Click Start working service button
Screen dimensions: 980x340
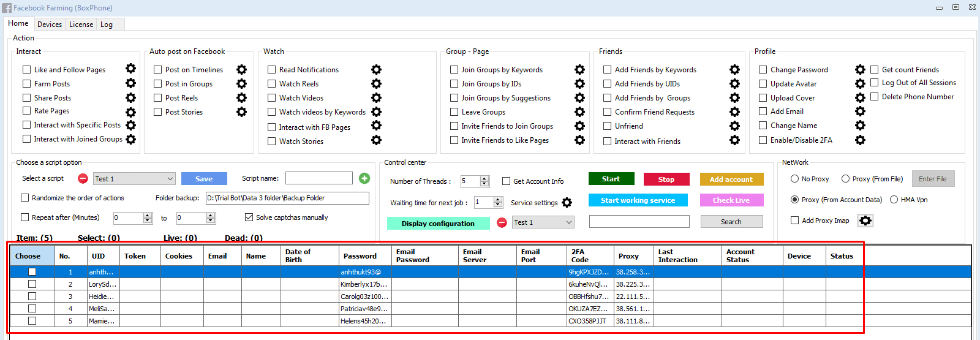click(638, 200)
